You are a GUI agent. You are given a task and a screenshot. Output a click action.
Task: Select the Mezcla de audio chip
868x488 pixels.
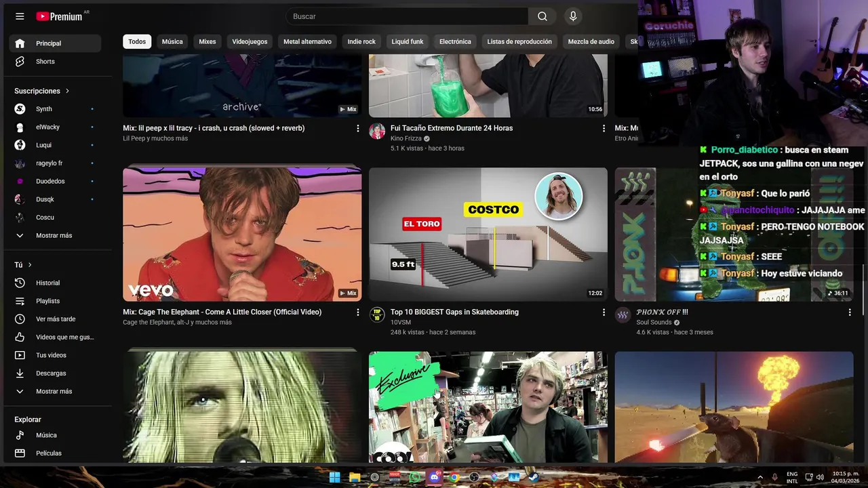[x=591, y=41]
